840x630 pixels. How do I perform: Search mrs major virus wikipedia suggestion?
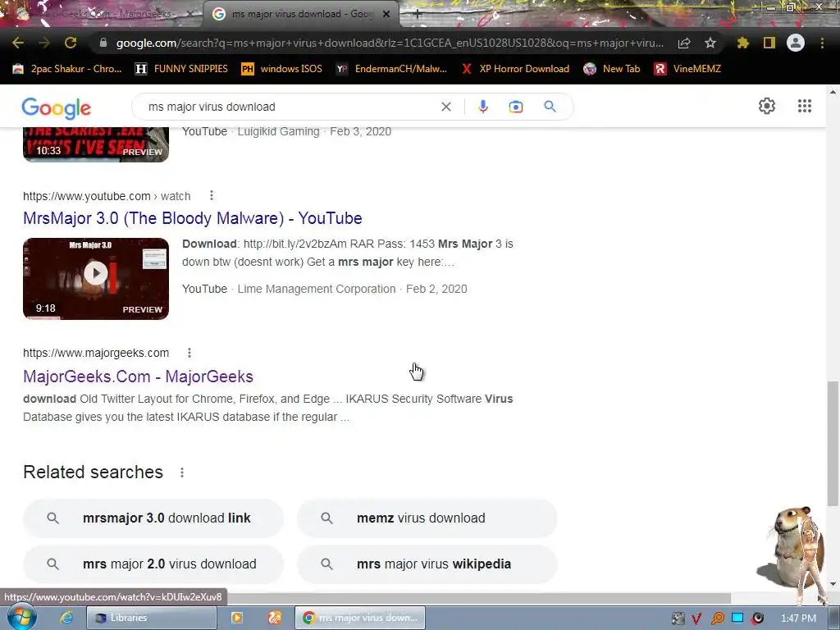427,564
